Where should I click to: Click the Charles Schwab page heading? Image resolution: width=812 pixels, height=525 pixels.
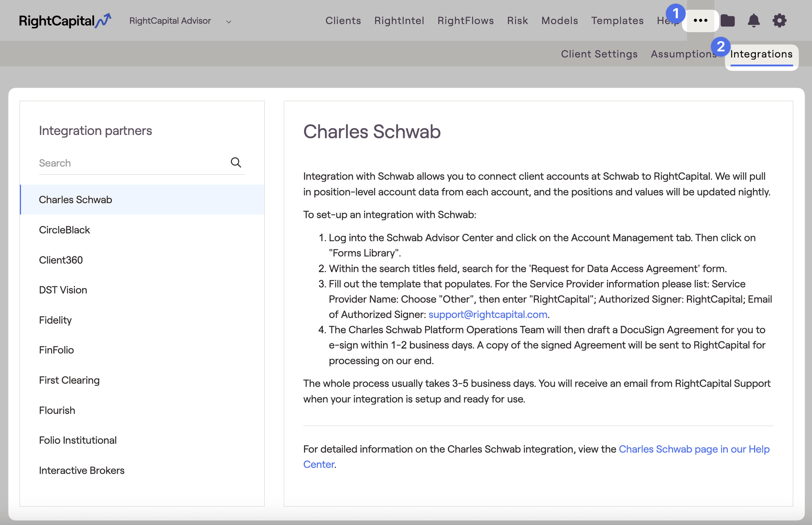pyautogui.click(x=372, y=132)
